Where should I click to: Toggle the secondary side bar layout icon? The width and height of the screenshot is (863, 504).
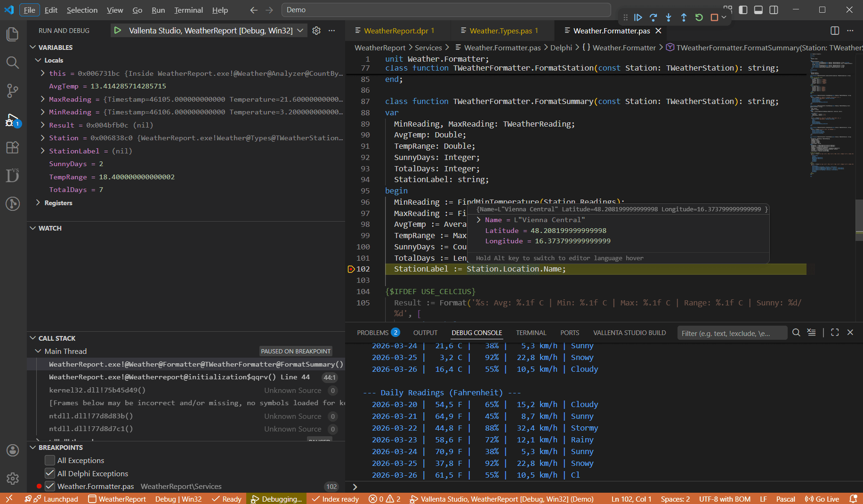coord(774,10)
